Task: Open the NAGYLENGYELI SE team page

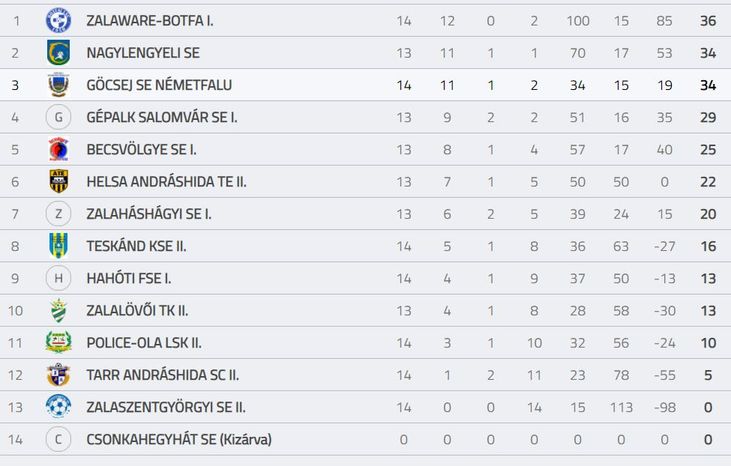Action: point(143,53)
